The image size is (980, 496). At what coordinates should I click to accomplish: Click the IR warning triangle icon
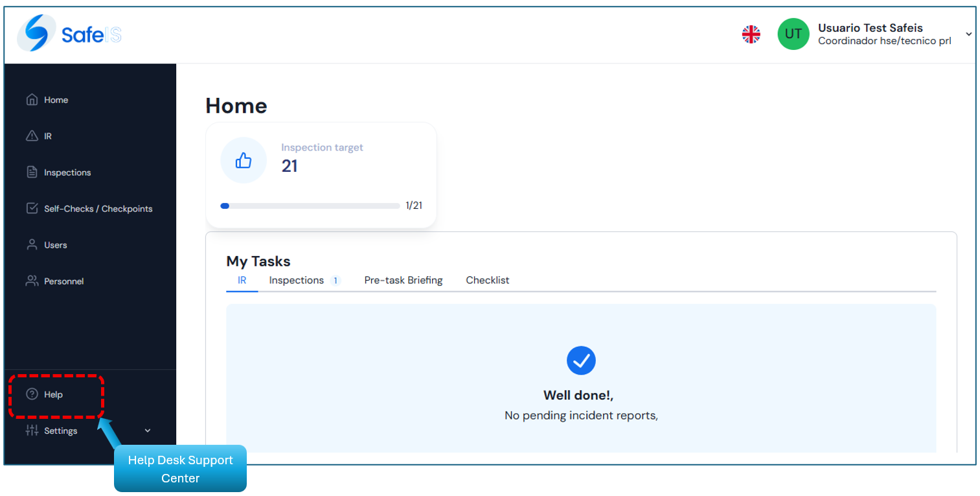tap(32, 136)
